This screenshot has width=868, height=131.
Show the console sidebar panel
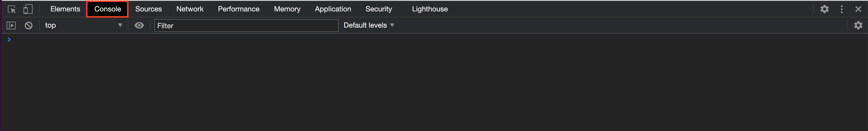[x=11, y=26]
